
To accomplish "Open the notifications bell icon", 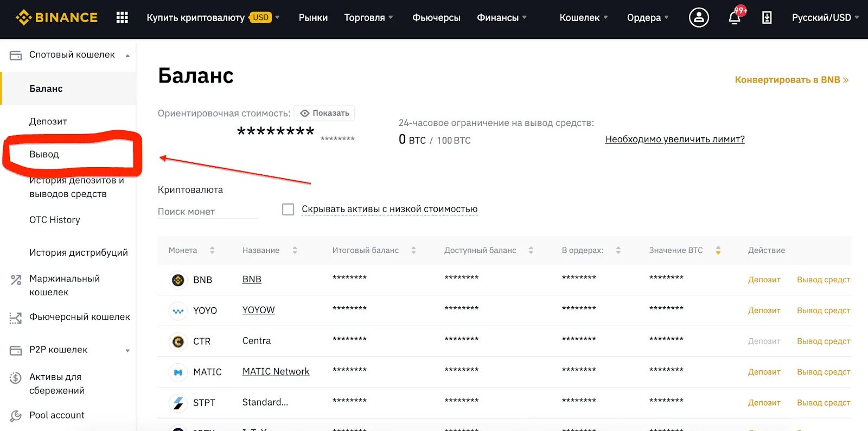I will (x=735, y=17).
